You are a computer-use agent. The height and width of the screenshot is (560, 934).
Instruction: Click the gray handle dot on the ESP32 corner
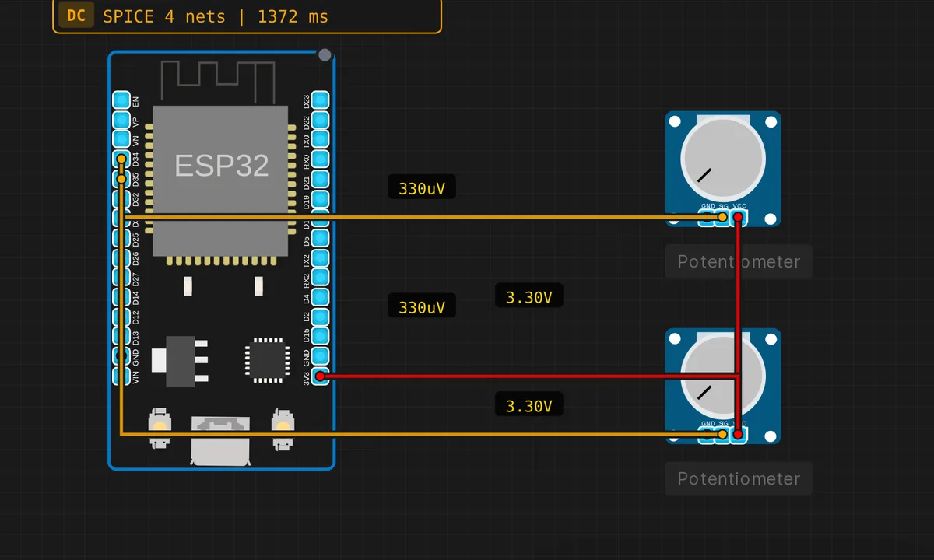[x=325, y=55]
